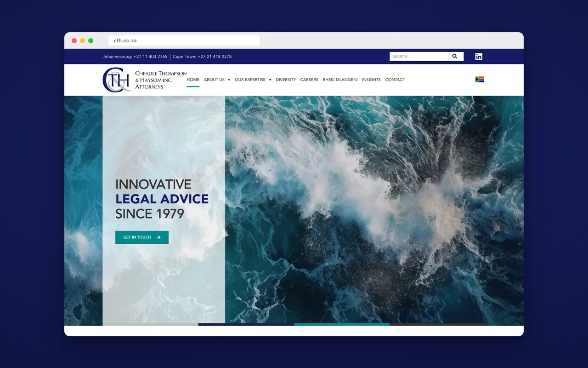Click the Get In Touch button
The image size is (588, 368).
tap(142, 237)
